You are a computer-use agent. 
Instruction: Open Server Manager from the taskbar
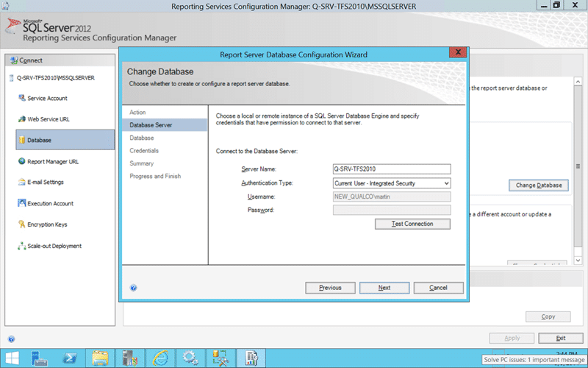(40, 358)
